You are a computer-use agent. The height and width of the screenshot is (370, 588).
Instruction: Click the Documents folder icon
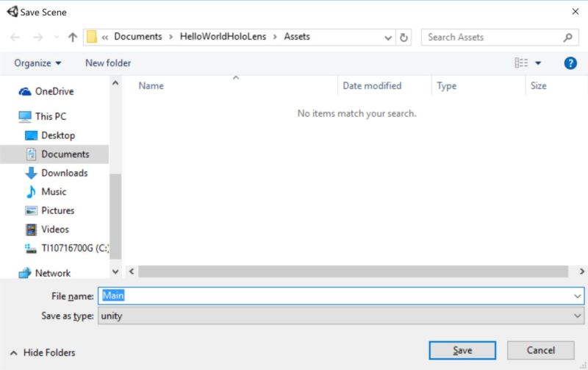(x=31, y=154)
